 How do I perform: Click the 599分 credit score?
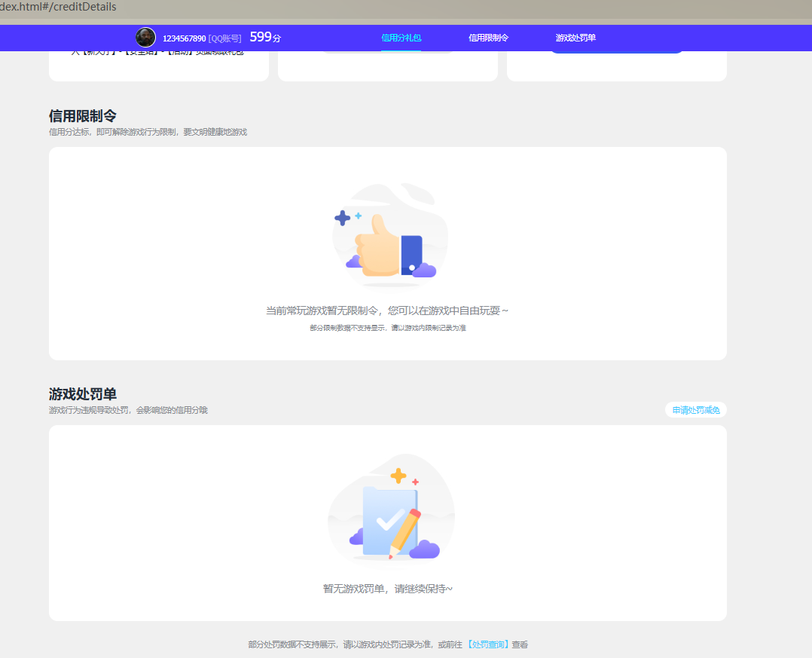coord(265,37)
